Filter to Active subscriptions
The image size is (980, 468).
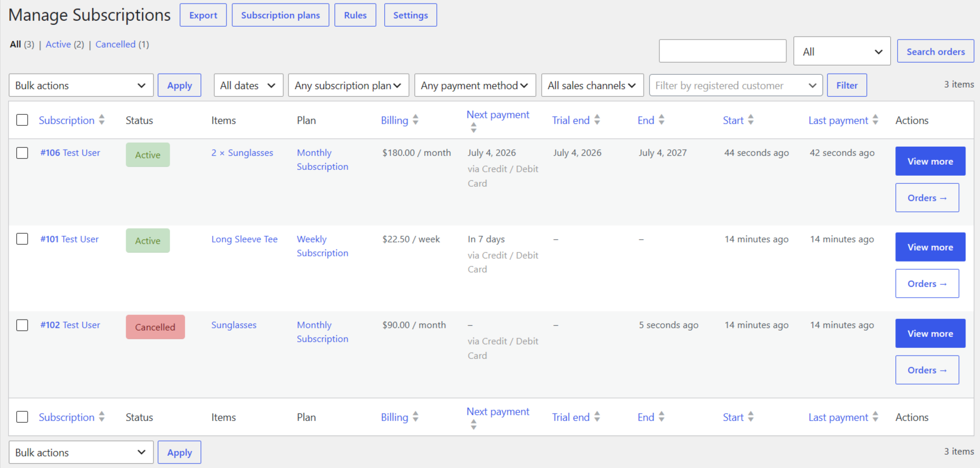point(58,44)
